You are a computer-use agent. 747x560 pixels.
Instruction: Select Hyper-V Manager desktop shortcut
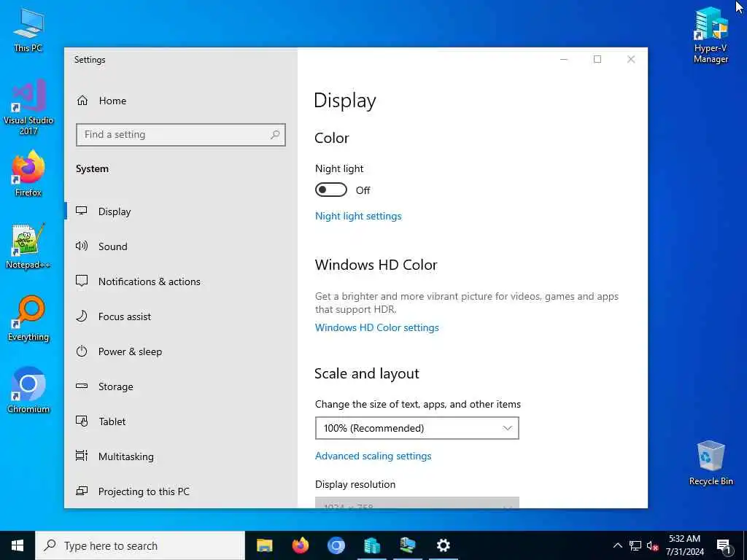click(x=711, y=35)
